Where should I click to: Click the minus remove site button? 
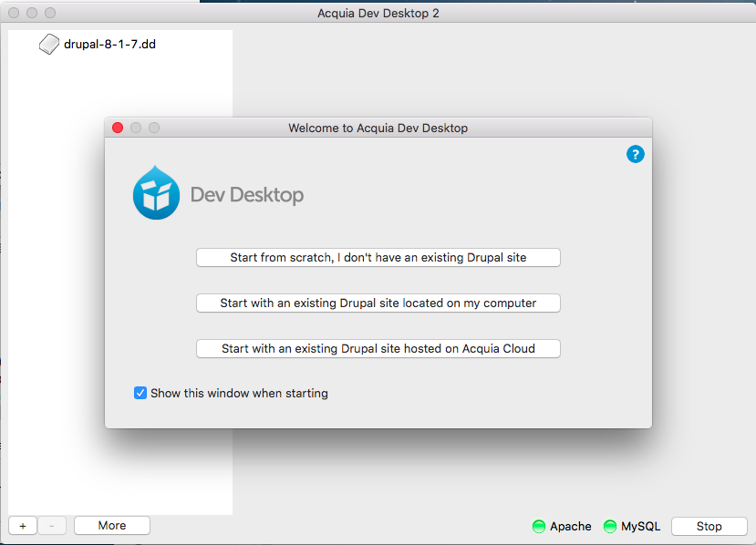click(52, 526)
